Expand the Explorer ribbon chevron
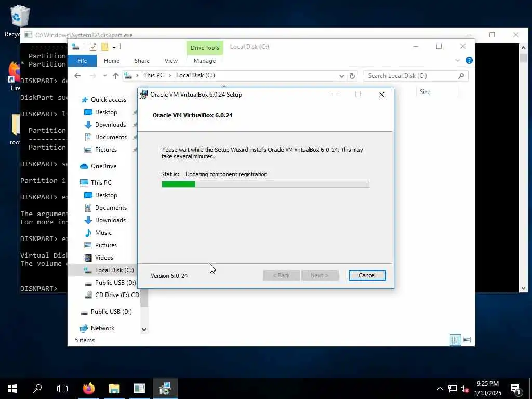Screen dimensions: 532x399 (457, 60)
